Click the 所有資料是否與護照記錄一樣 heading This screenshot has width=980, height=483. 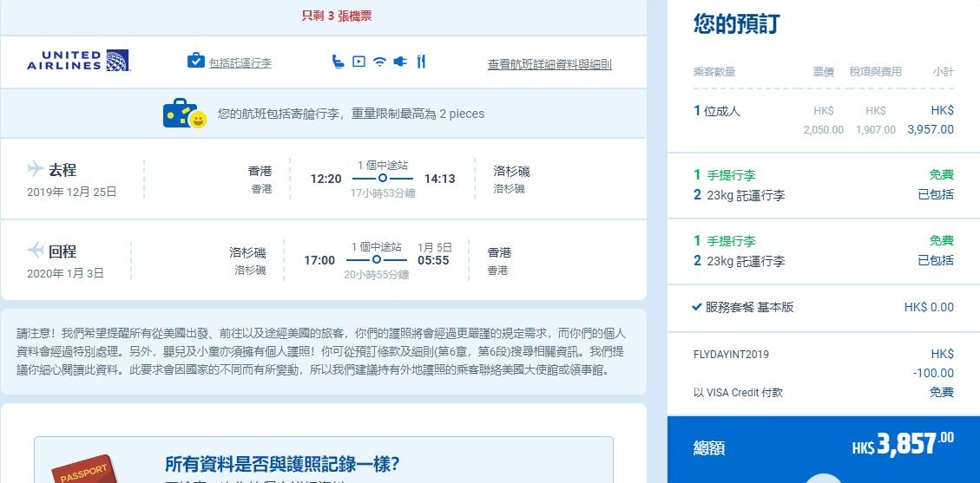282,464
